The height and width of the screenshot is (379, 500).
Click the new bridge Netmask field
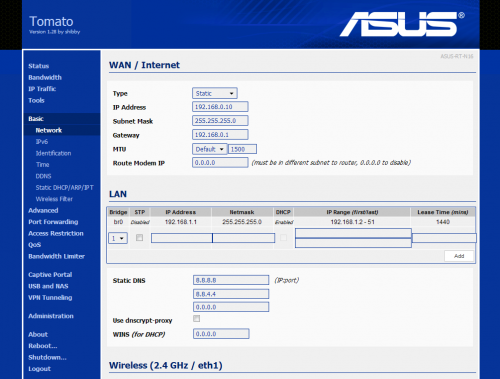click(x=244, y=238)
